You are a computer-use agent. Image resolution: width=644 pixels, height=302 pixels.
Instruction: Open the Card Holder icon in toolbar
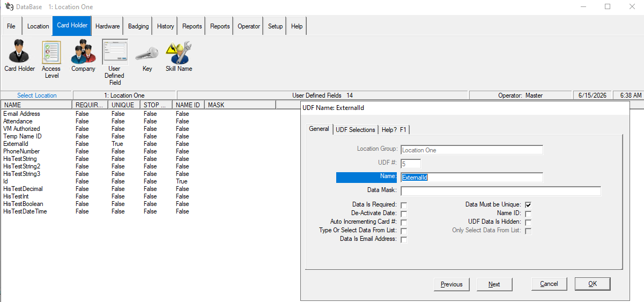[x=19, y=52]
